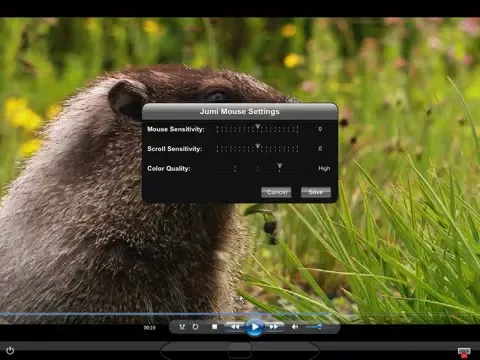This screenshot has width=480, height=360.
Task: Click the Scroll Sensitivity slider handle
Action: click(x=258, y=146)
